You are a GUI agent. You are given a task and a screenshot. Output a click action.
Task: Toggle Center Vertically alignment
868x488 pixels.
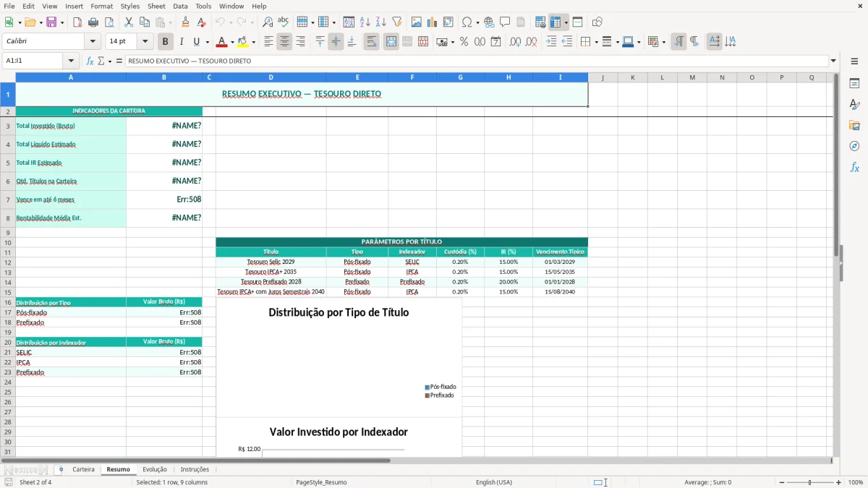(x=336, y=42)
